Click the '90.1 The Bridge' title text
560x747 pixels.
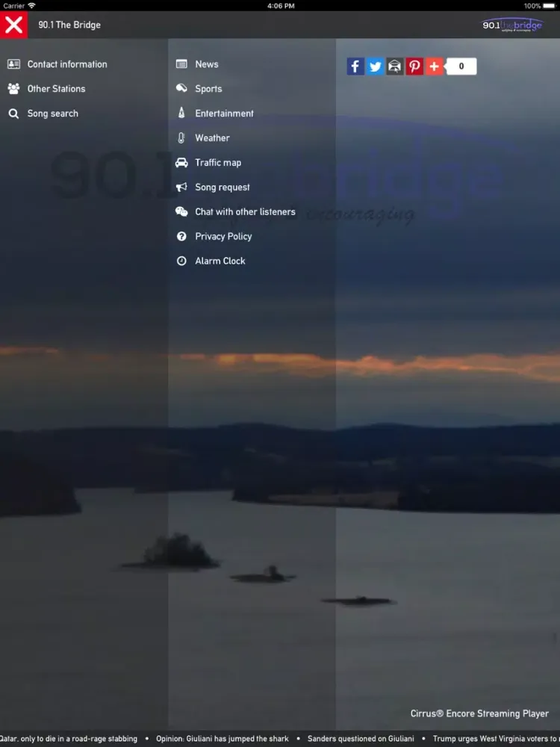click(69, 25)
